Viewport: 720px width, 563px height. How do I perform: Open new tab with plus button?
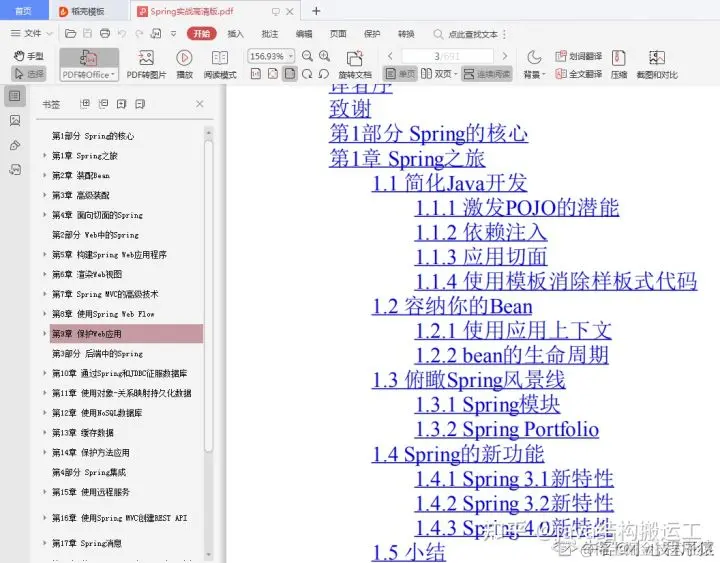pos(316,11)
